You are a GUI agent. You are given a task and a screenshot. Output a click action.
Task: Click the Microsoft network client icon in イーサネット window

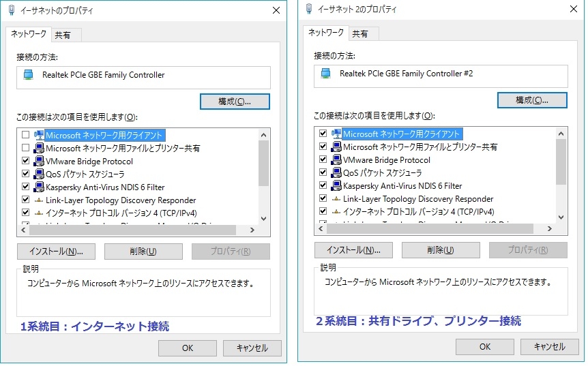point(39,135)
